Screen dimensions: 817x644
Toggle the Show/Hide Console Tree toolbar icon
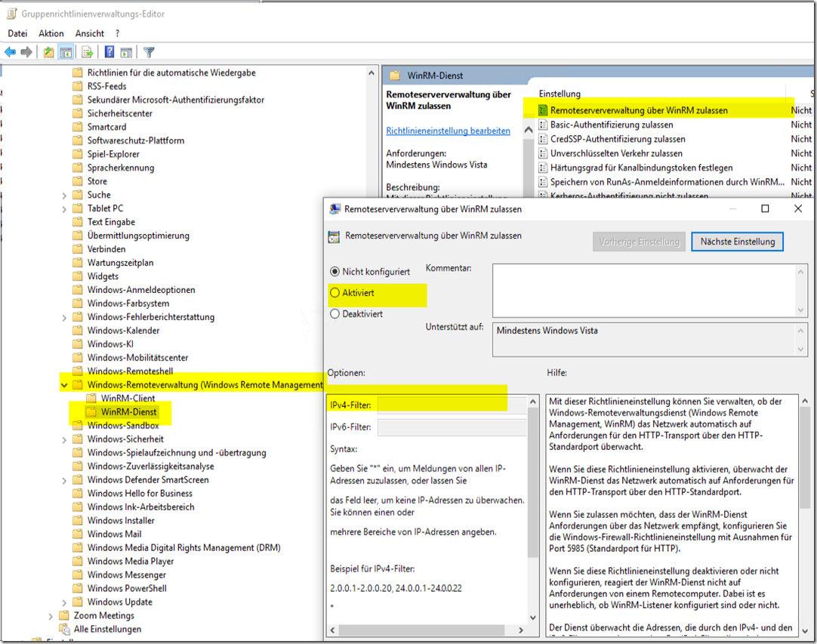coord(66,52)
